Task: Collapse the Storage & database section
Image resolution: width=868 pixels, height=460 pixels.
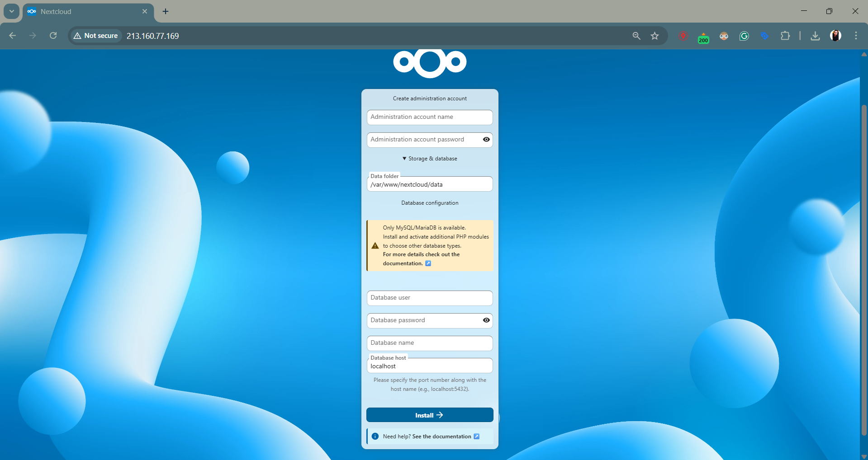Action: (430, 159)
